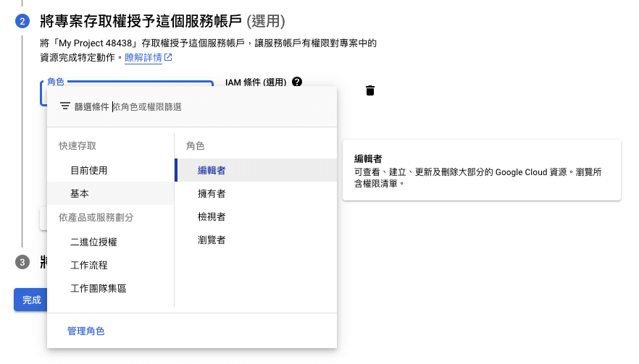Open the 二進位授權 product category
639x364 pixels.
click(x=93, y=242)
